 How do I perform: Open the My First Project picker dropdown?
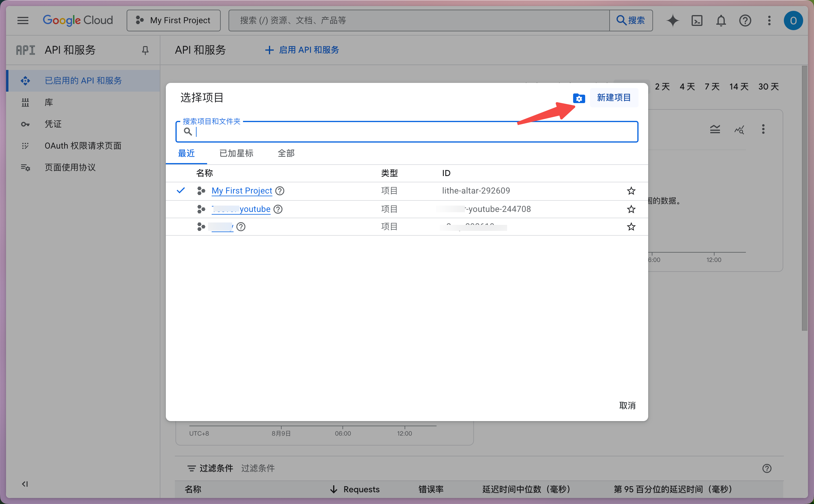click(173, 21)
